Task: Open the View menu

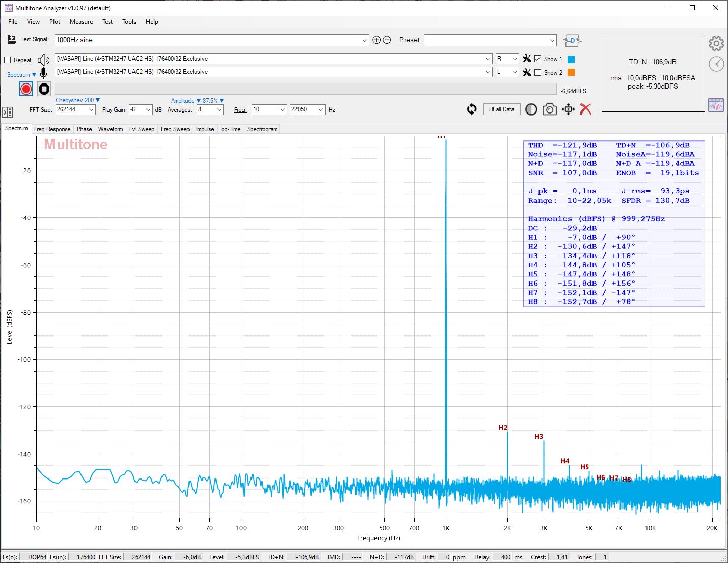Action: pos(33,22)
